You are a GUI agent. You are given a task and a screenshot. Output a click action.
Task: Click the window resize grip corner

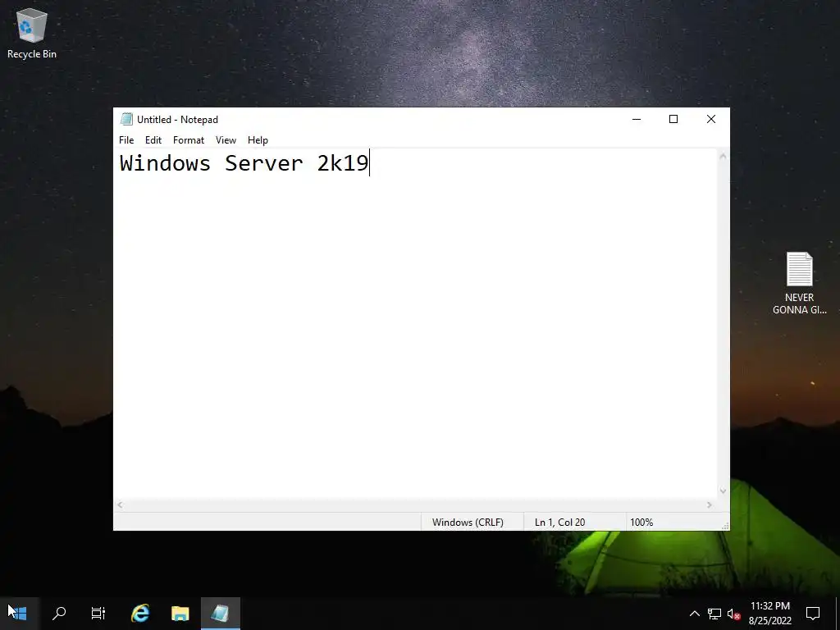coord(725,526)
